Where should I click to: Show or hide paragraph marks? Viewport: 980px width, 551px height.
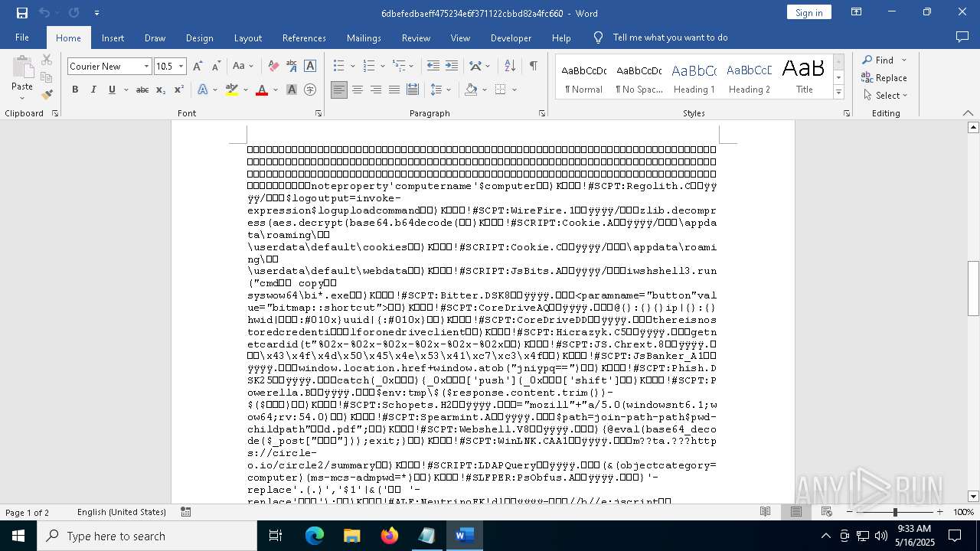pos(533,67)
